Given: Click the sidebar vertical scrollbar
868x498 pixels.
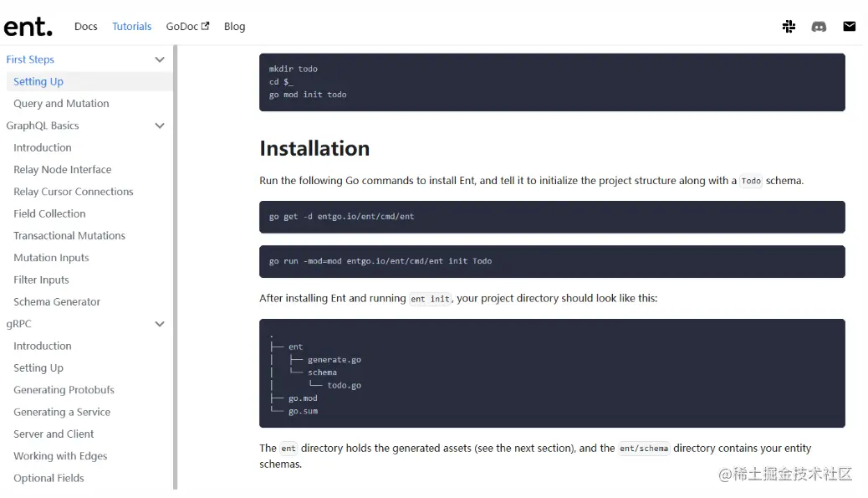Looking at the screenshot, I should click(175, 267).
